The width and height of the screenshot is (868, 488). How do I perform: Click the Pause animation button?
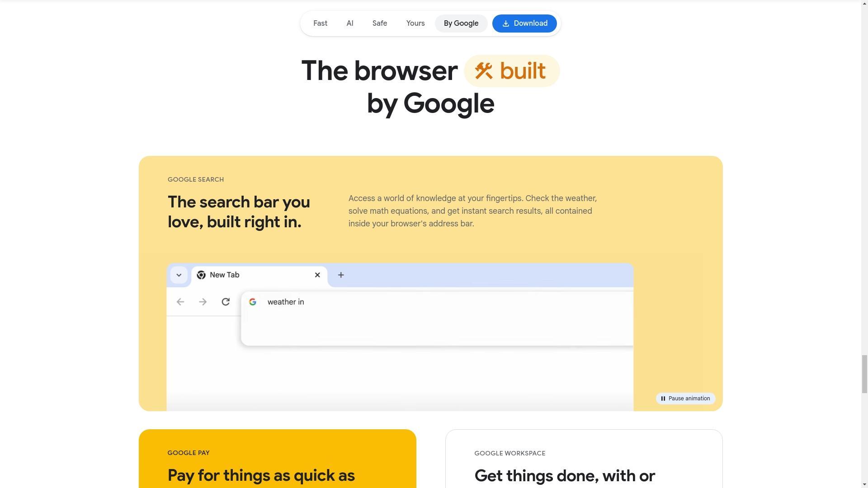685,398
